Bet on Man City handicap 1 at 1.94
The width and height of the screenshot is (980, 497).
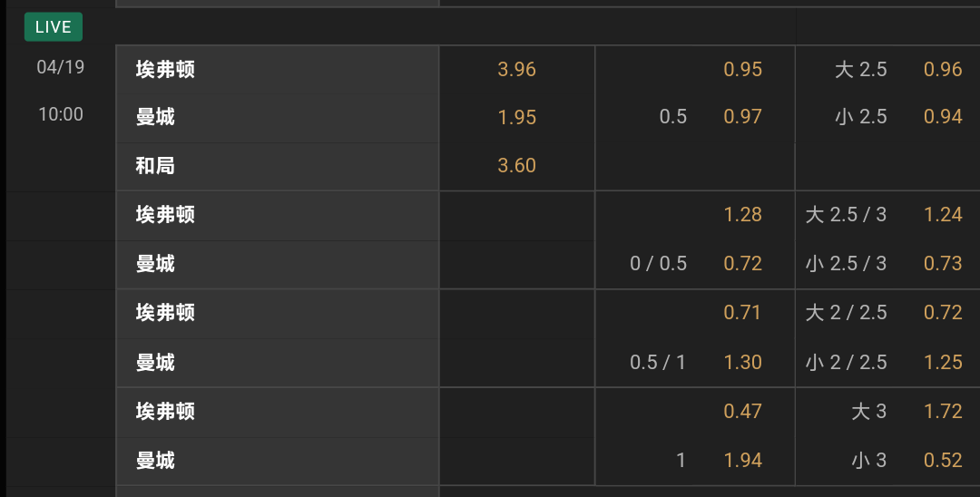click(x=742, y=461)
